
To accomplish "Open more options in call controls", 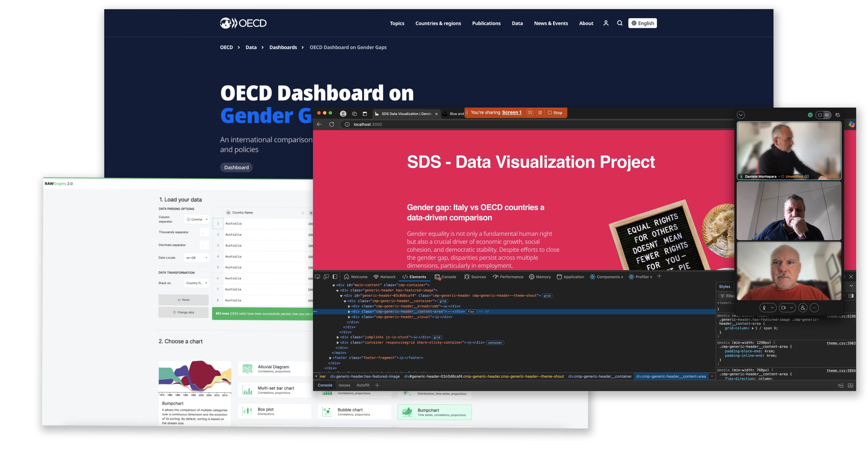I will pyautogui.click(x=815, y=307).
